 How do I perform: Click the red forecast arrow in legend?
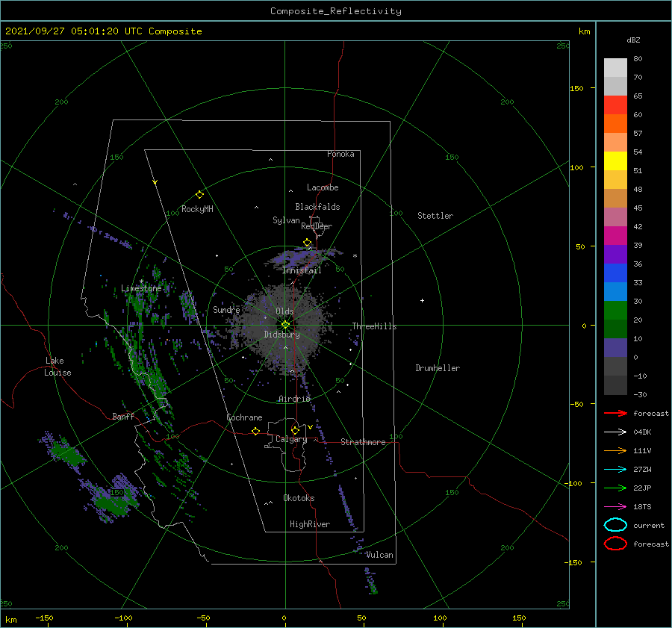pyautogui.click(x=615, y=413)
